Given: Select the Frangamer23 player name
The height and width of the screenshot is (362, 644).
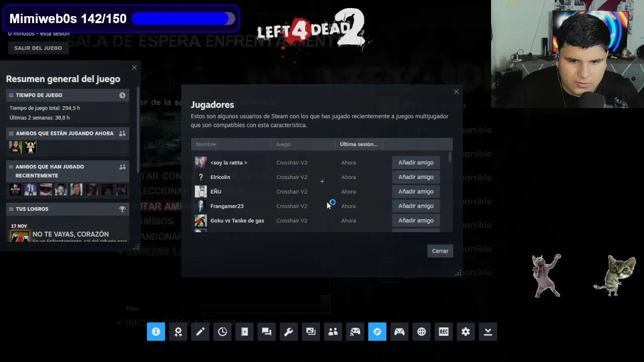Looking at the screenshot, I should tap(227, 206).
